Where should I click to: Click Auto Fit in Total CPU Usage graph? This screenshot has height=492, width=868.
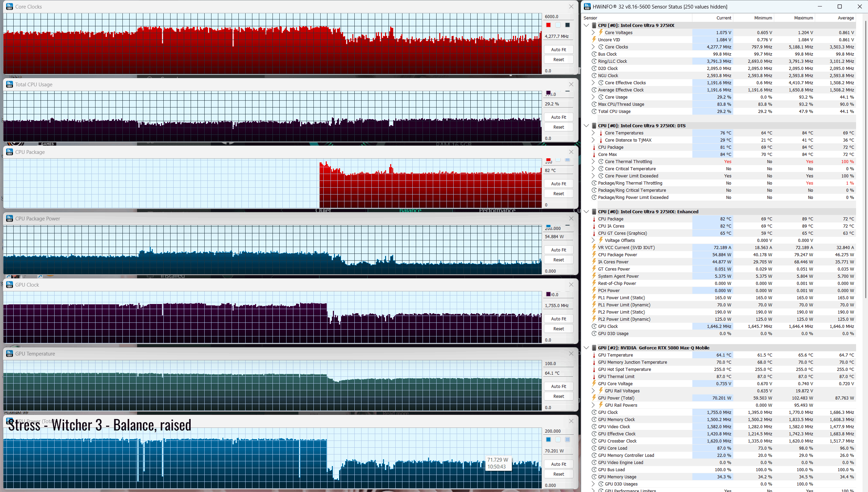558,117
